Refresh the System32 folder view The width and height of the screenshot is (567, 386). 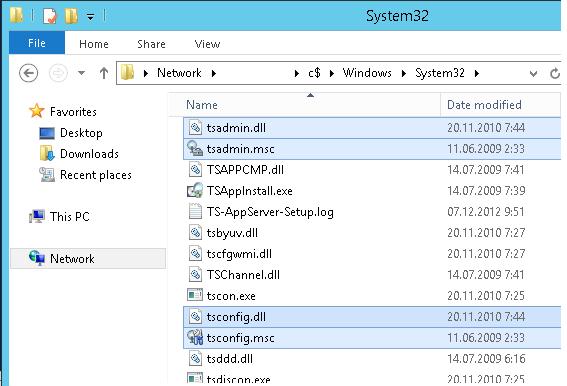(x=555, y=73)
